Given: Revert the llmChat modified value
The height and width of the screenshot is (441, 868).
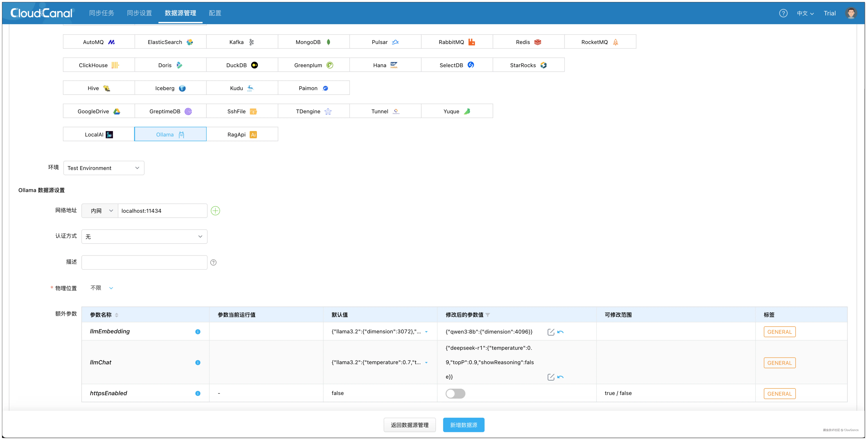Looking at the screenshot, I should [x=560, y=377].
